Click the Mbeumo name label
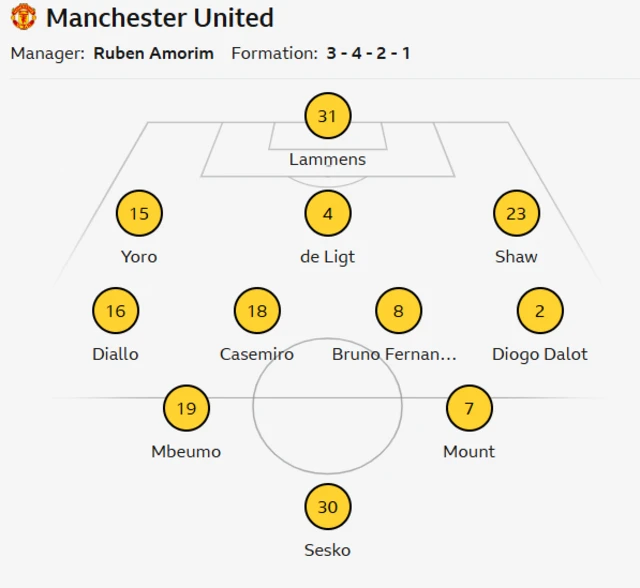This screenshot has width=640, height=588. 186,451
